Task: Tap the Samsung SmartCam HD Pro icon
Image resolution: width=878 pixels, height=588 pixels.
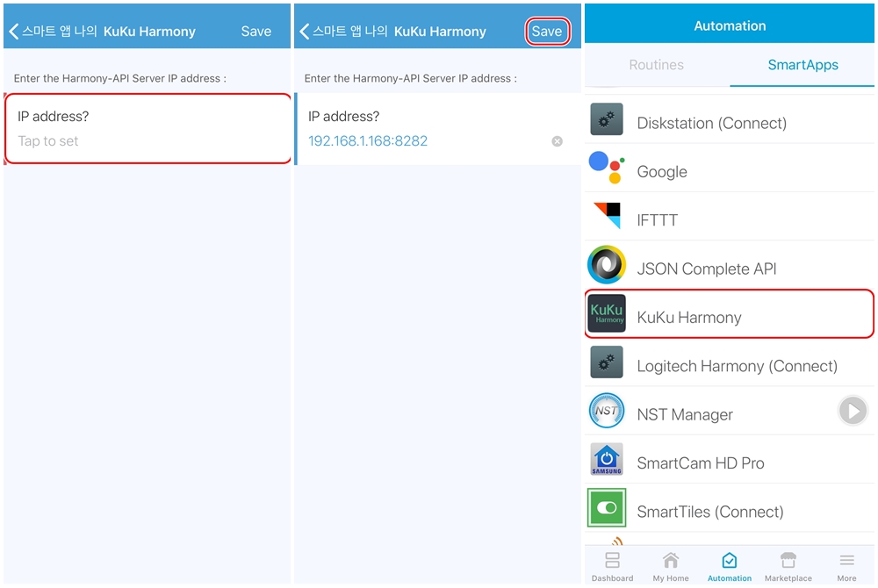Action: (x=607, y=459)
